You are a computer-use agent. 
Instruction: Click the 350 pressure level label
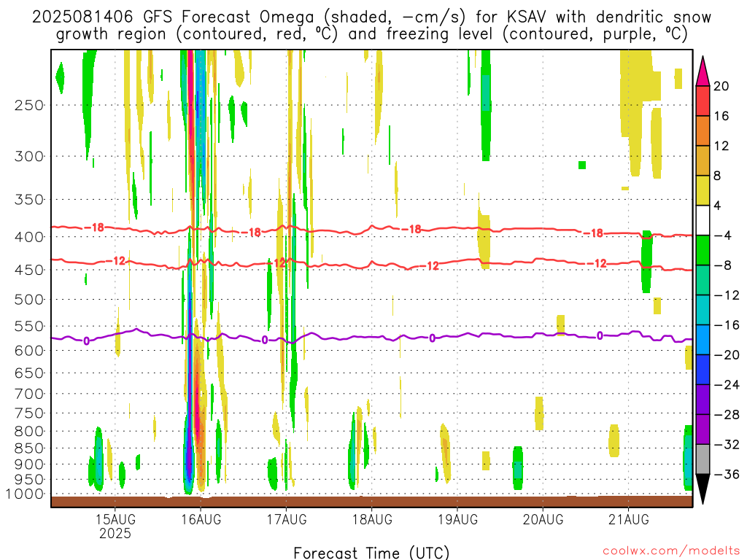pyautogui.click(x=29, y=200)
